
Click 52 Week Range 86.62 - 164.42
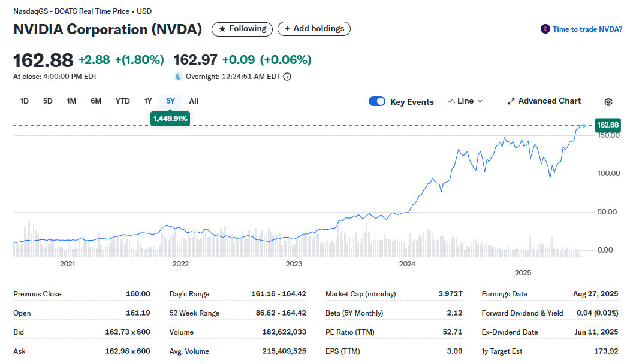tap(281, 313)
